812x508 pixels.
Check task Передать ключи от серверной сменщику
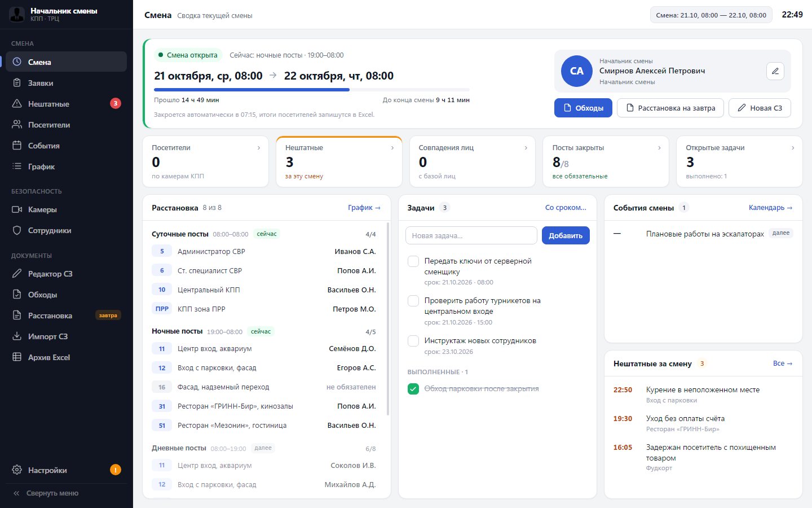click(413, 261)
